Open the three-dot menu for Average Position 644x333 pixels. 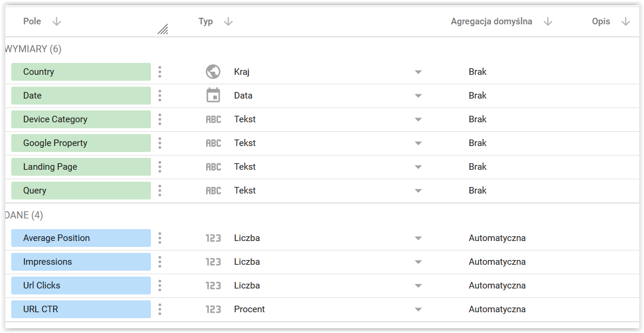[x=160, y=238]
